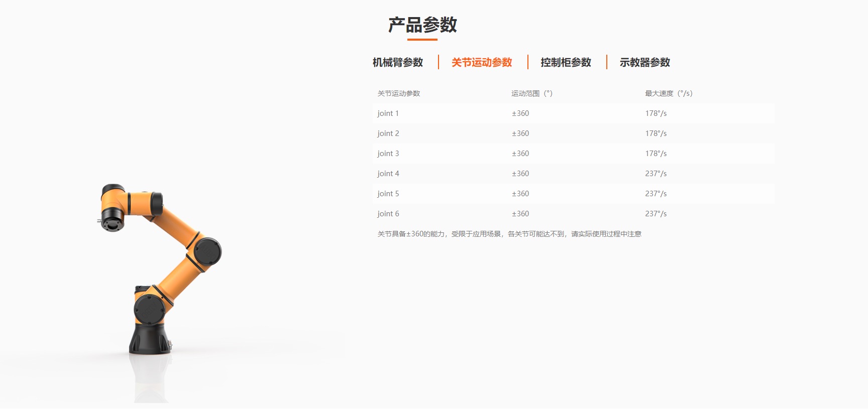Screen dimensions: 868x411
Task: Show the 示教器参数 tab
Action: click(x=644, y=62)
